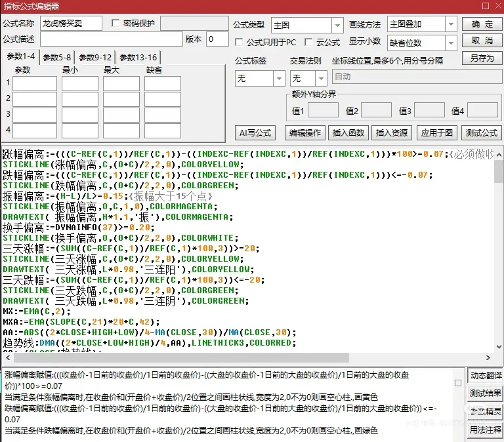The width and height of the screenshot is (504, 442).
Task: Toggle the 云公式 checkbox
Action: click(308, 42)
